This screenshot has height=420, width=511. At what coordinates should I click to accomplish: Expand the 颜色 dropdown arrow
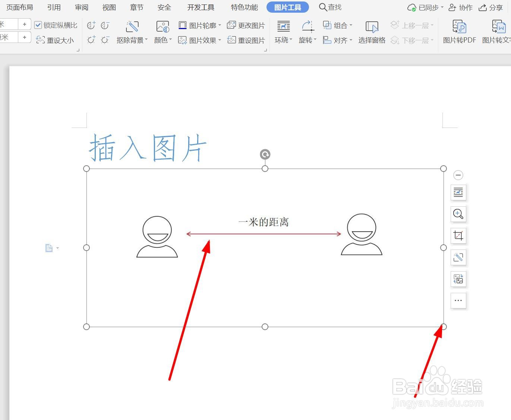coord(170,40)
